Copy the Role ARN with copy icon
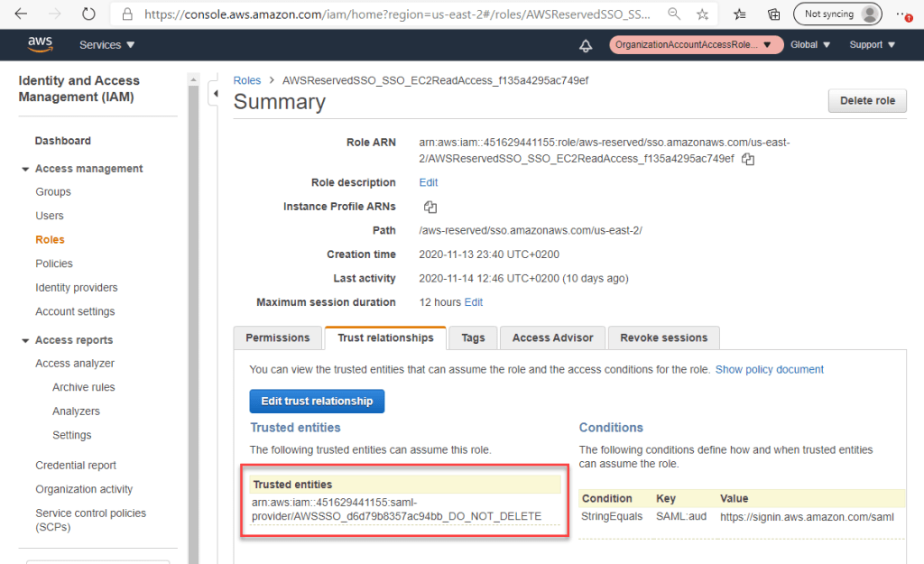The width and height of the screenshot is (924, 564). [747, 159]
